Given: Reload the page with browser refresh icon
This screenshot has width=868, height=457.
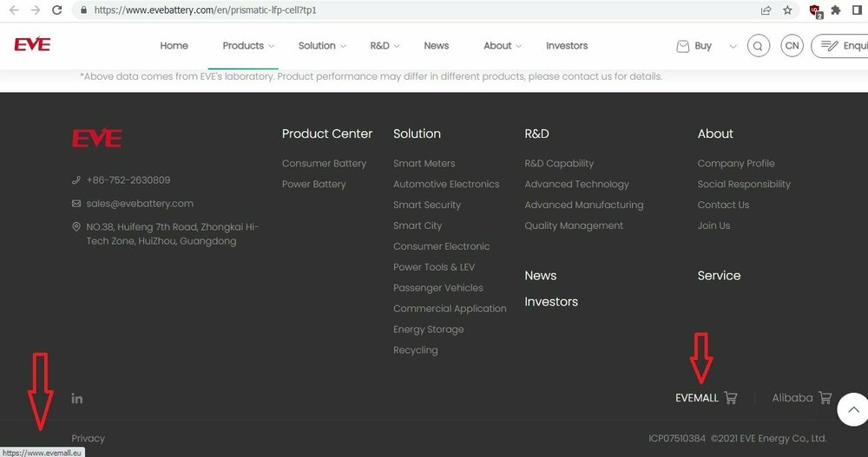Looking at the screenshot, I should pyautogui.click(x=57, y=10).
